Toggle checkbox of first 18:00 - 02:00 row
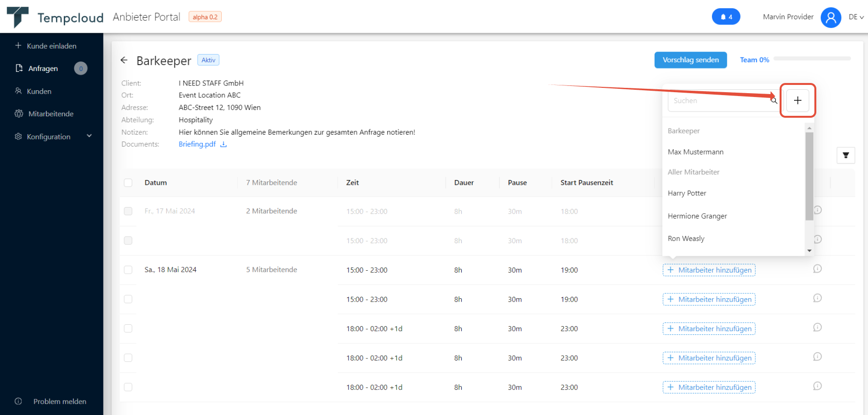This screenshot has height=415, width=868. 128,329
